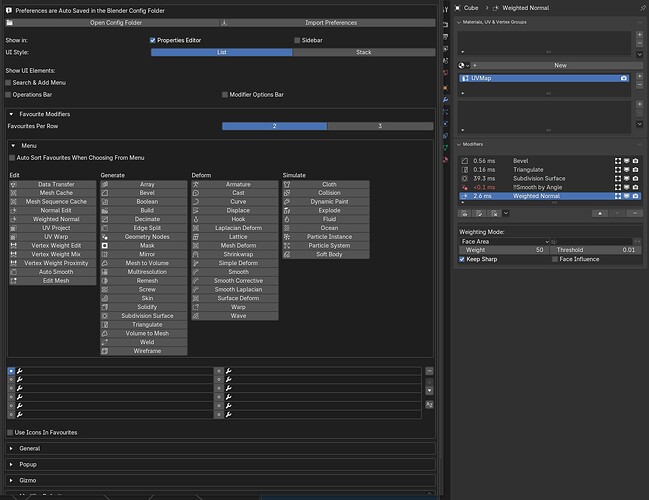Select the List UI style
The image size is (649, 500).
[x=221, y=52]
